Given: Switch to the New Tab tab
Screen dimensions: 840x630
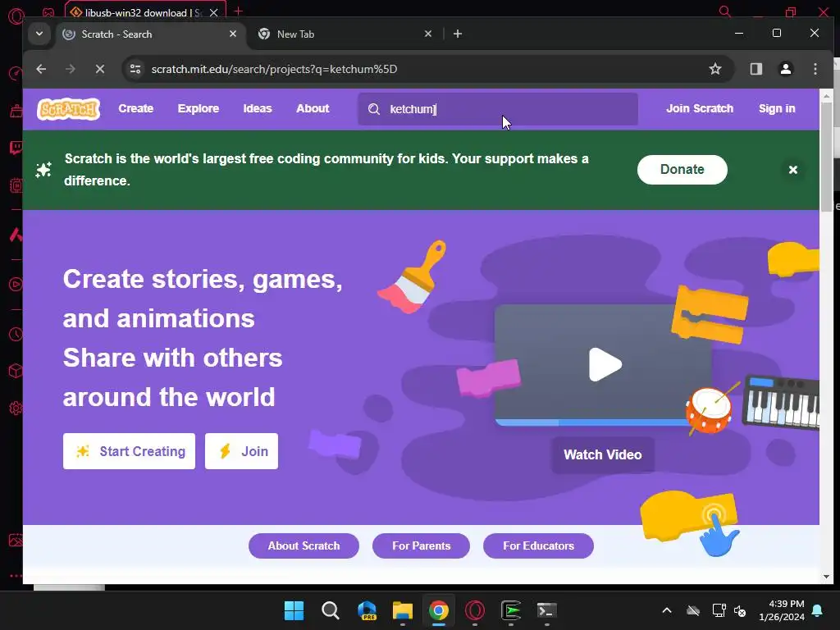Looking at the screenshot, I should pos(345,34).
